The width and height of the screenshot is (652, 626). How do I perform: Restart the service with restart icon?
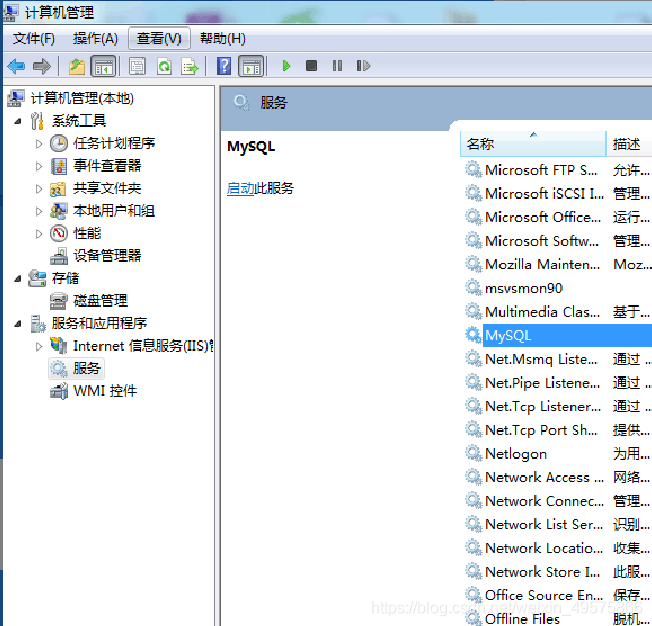tap(363, 66)
